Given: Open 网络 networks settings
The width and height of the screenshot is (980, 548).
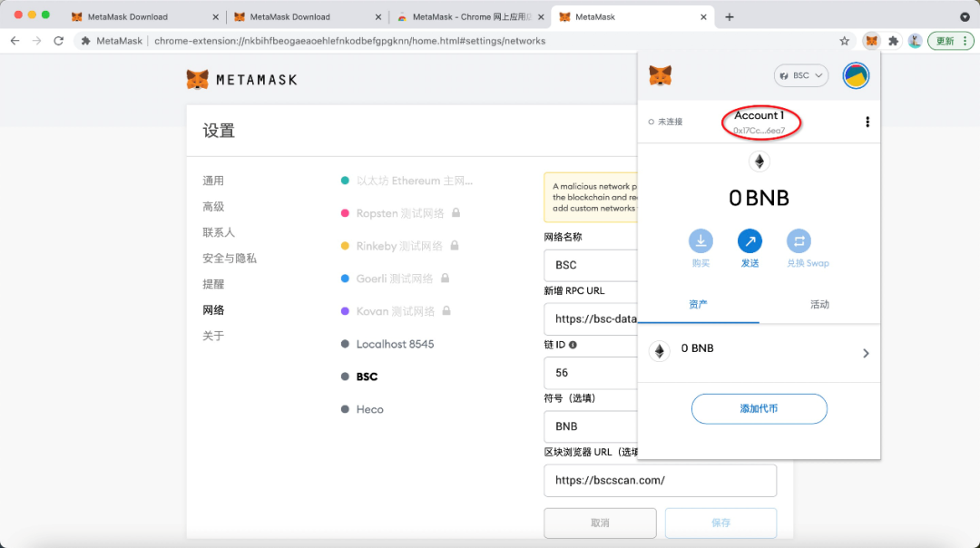Looking at the screenshot, I should point(213,310).
